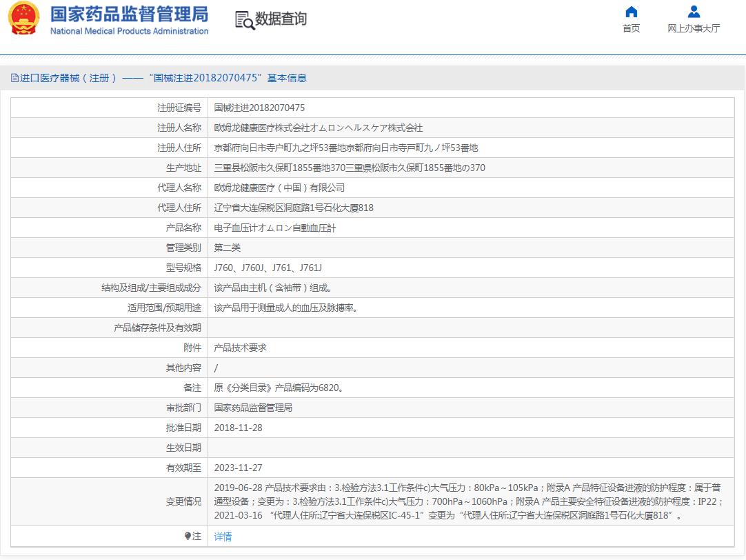Select approval date 2018-11-28
746x560 pixels.
coord(239,428)
